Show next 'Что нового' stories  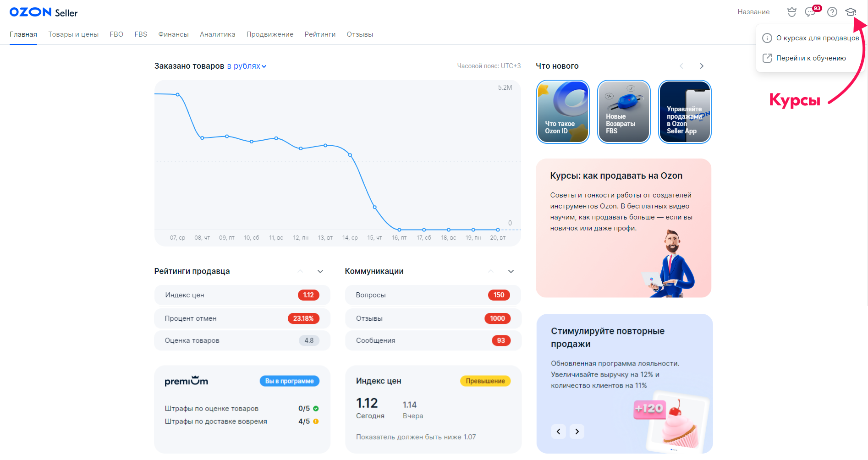click(x=702, y=66)
